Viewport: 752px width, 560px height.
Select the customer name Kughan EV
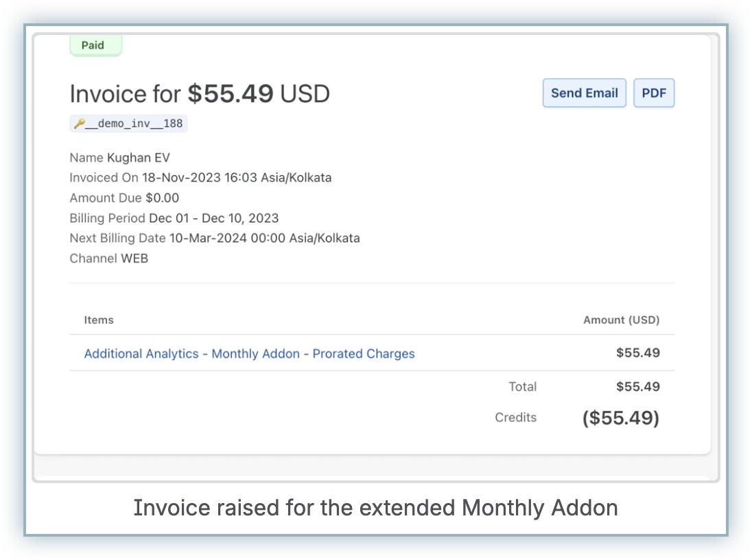click(138, 158)
